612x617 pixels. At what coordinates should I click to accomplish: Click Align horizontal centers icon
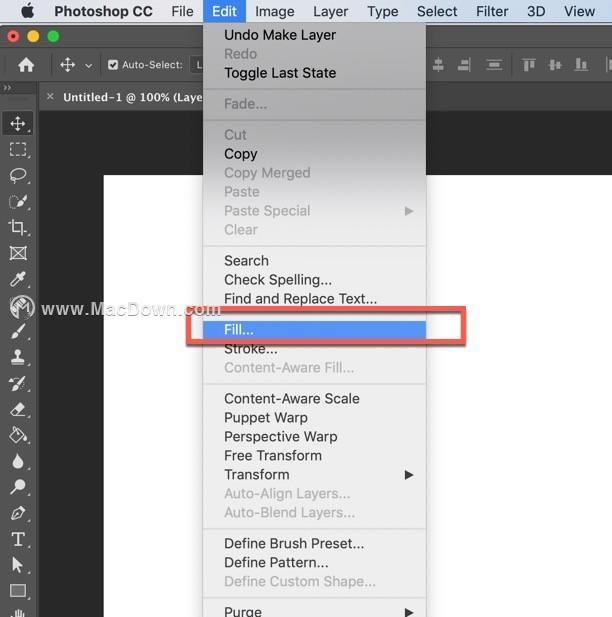click(x=438, y=65)
